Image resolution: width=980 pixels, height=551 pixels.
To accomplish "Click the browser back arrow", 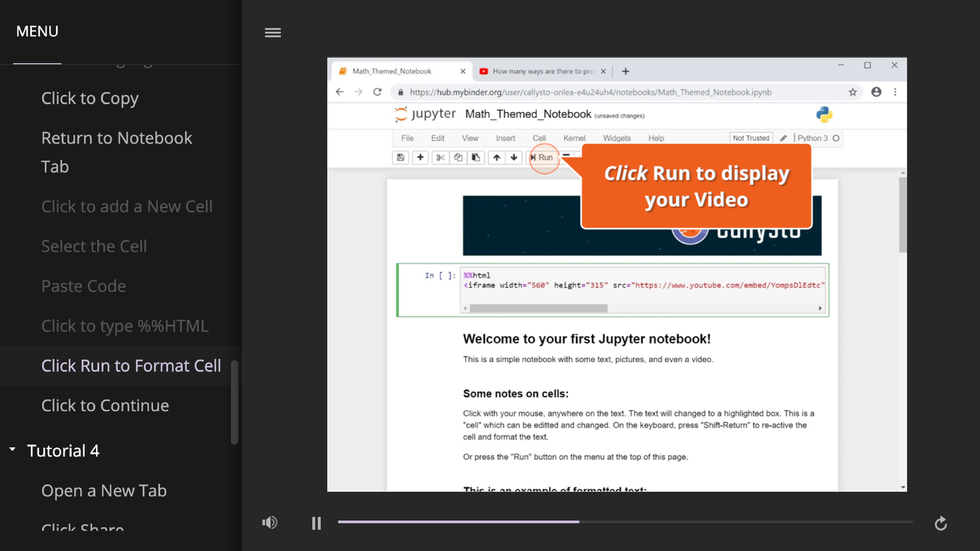I will pyautogui.click(x=340, y=92).
